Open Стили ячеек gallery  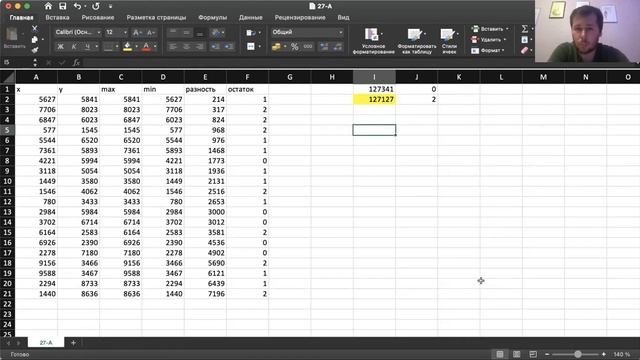click(449, 41)
